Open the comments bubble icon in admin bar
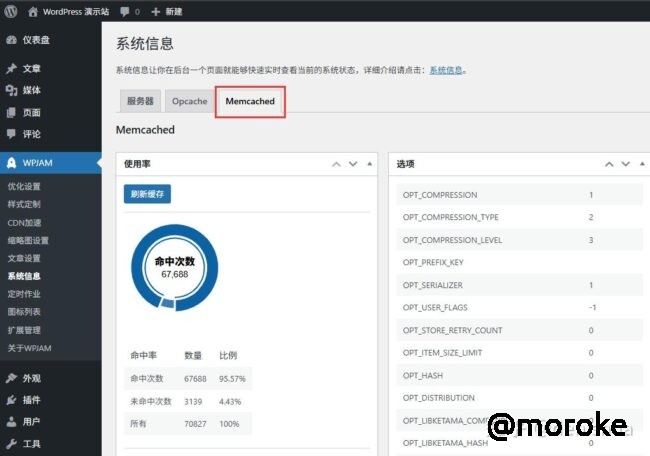The width and height of the screenshot is (650, 456). click(x=124, y=12)
